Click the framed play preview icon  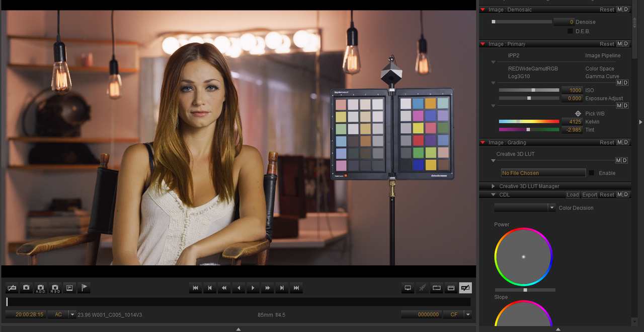(69, 288)
